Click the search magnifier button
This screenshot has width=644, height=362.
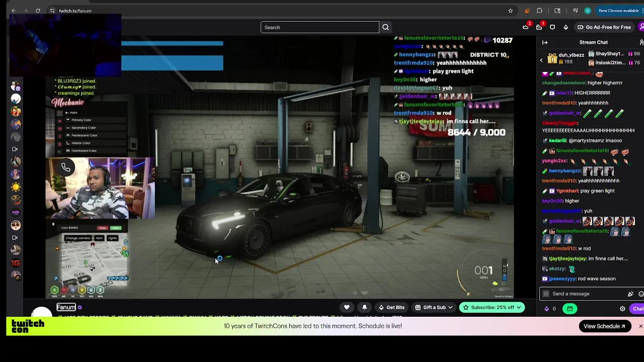385,27
